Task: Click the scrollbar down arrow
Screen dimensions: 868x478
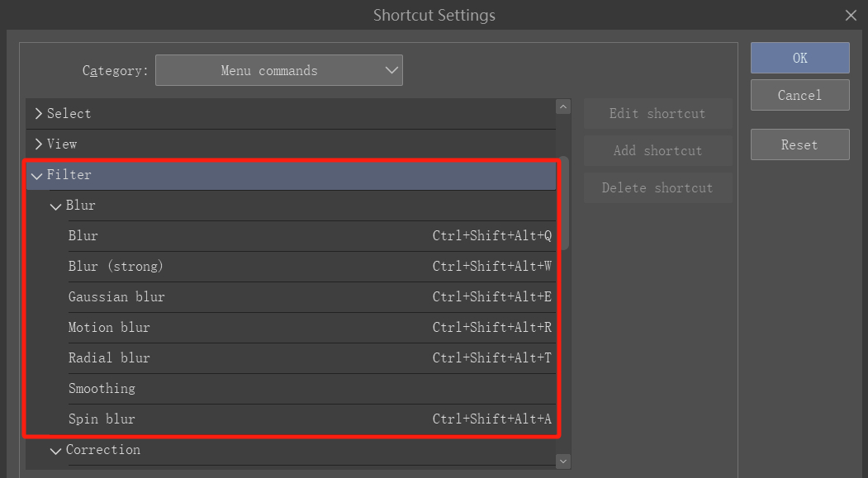Action: [x=563, y=461]
